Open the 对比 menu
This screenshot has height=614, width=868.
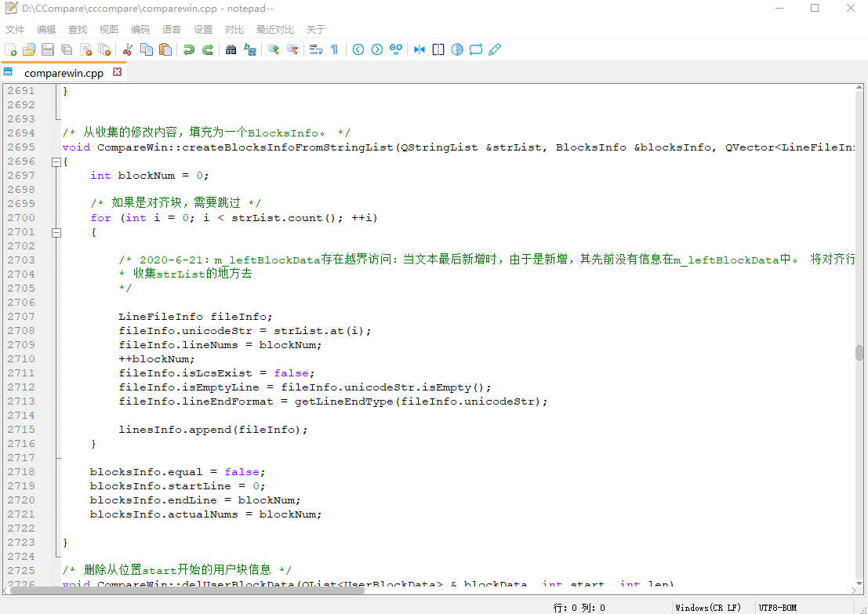pyautogui.click(x=234, y=29)
